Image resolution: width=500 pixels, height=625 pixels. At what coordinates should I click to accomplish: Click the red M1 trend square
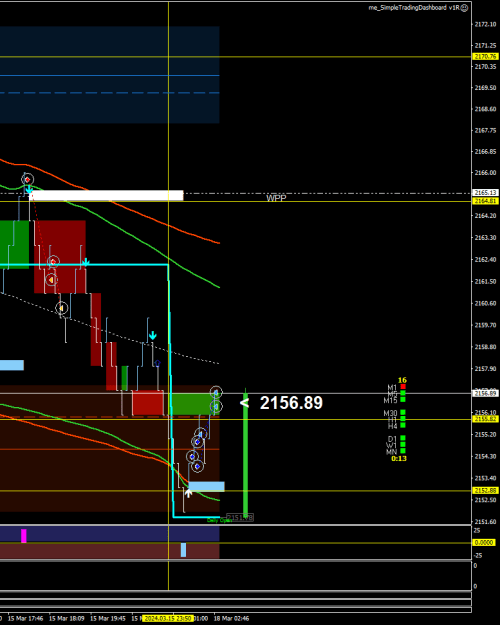pos(403,387)
